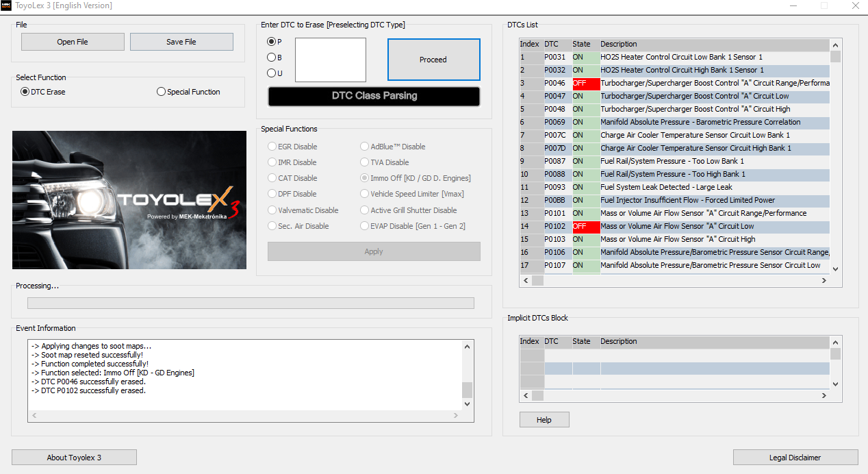868x474 pixels.
Task: Click DTCs List scroll up arrow
Action: click(x=835, y=45)
